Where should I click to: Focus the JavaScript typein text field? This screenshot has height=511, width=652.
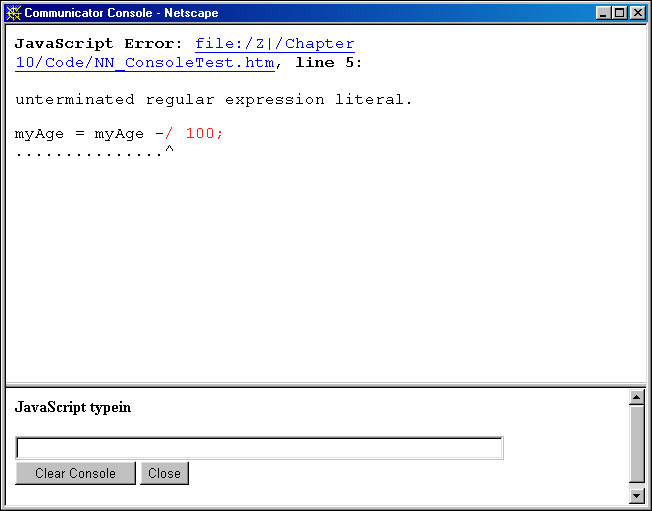pyautogui.click(x=259, y=448)
